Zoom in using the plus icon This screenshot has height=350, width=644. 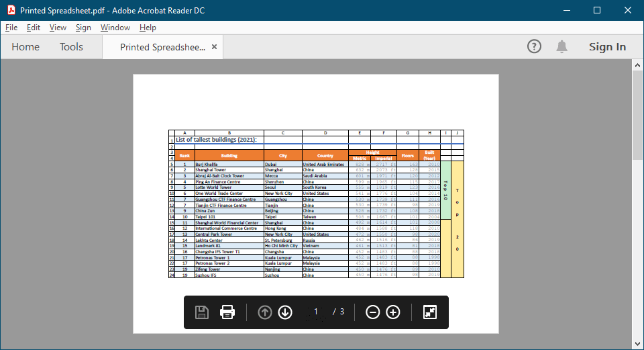393,312
